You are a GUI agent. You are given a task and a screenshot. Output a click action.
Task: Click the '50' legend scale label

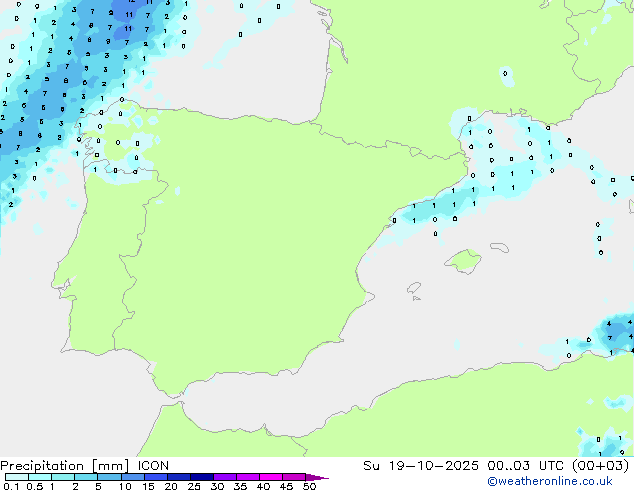coord(309,486)
